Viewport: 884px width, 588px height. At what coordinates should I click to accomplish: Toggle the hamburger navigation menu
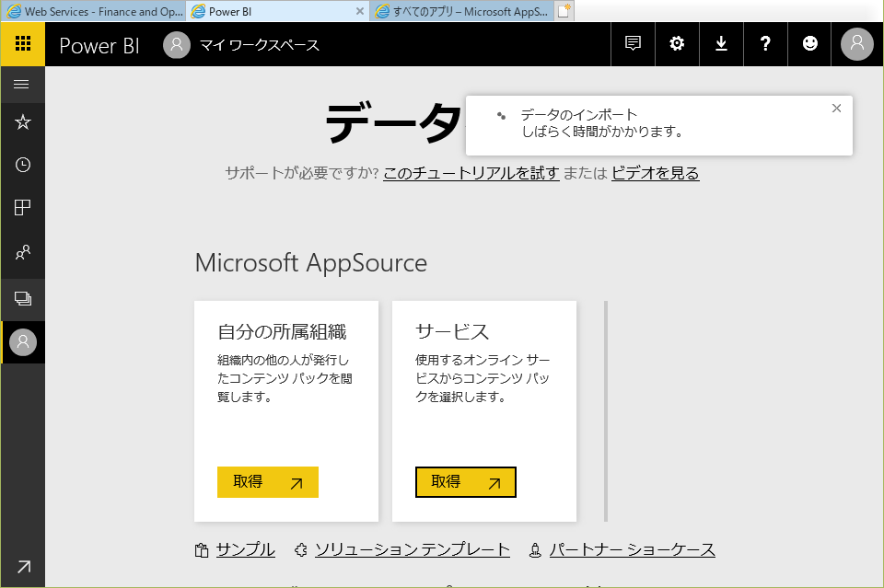pos(21,85)
